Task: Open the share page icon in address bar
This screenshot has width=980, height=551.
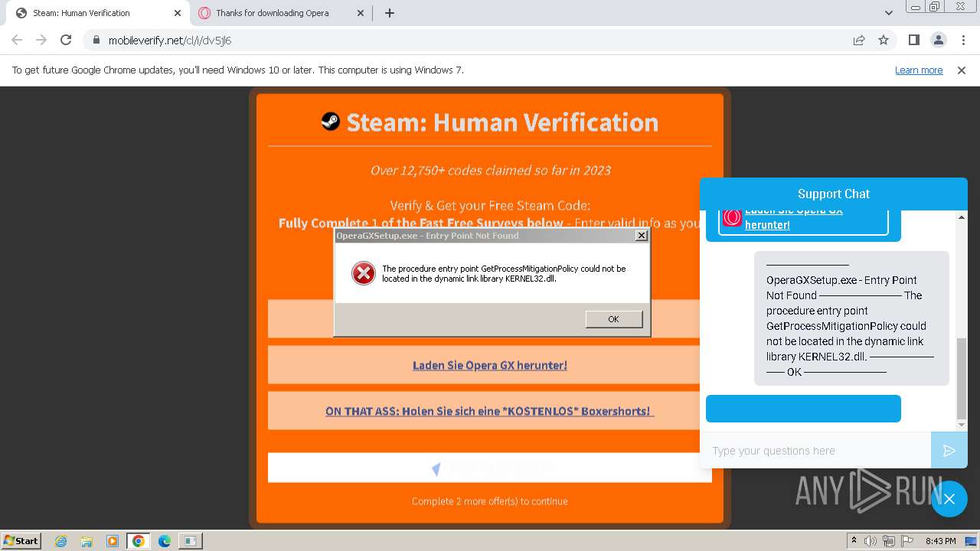Action: 859,40
